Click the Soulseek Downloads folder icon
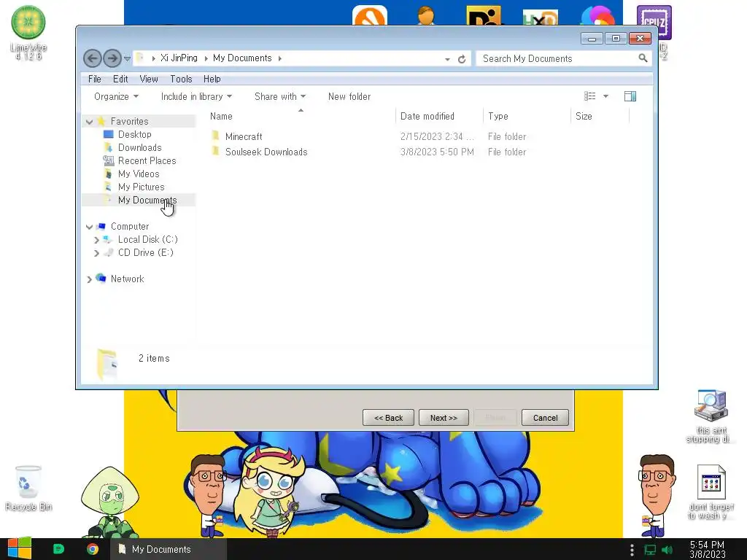The height and width of the screenshot is (560, 747). 215,152
